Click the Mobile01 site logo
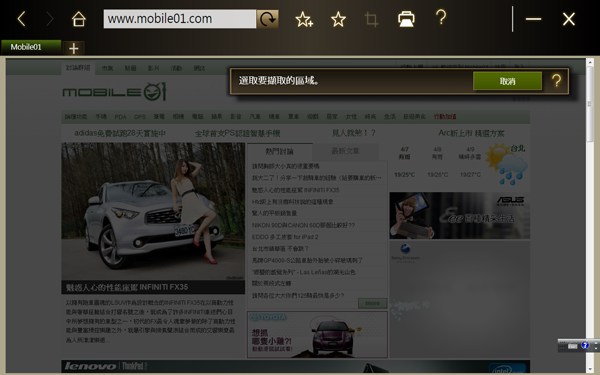This screenshot has width=600, height=375. coord(114,92)
